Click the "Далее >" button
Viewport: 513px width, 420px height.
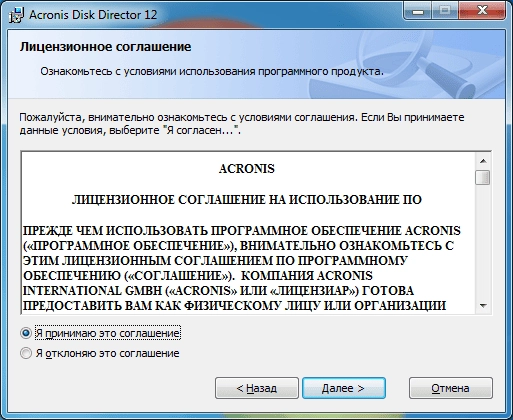[344, 388]
